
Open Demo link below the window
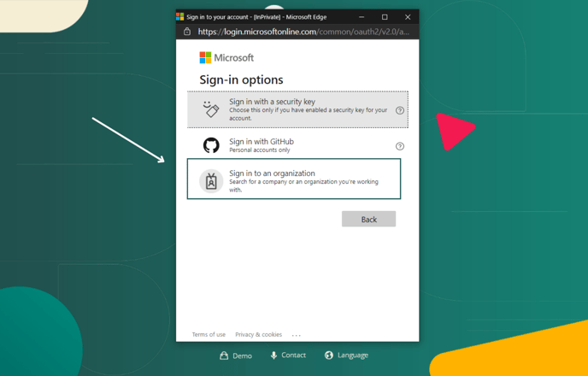point(236,355)
